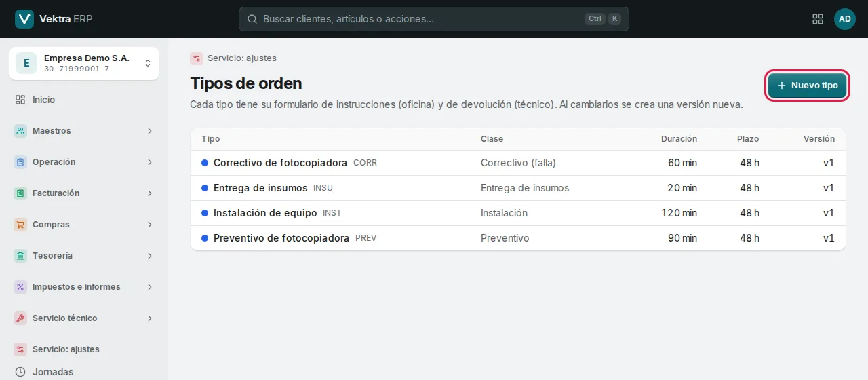868x380 pixels.
Task: Focus the Buscar clientes search field
Action: coord(434,19)
